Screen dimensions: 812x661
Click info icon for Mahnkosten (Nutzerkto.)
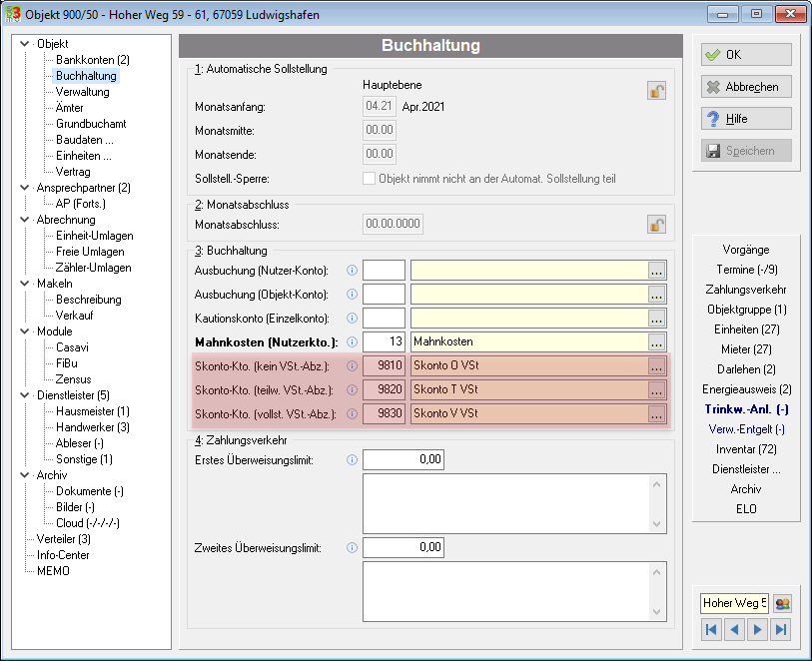pos(352,341)
